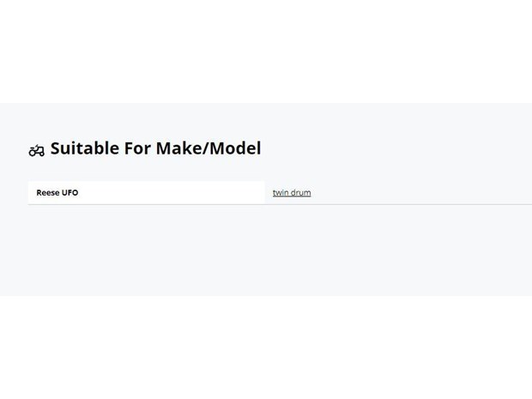Image resolution: width=532 pixels, height=399 pixels.
Task: Open the twin drum link
Action: pyautogui.click(x=292, y=193)
